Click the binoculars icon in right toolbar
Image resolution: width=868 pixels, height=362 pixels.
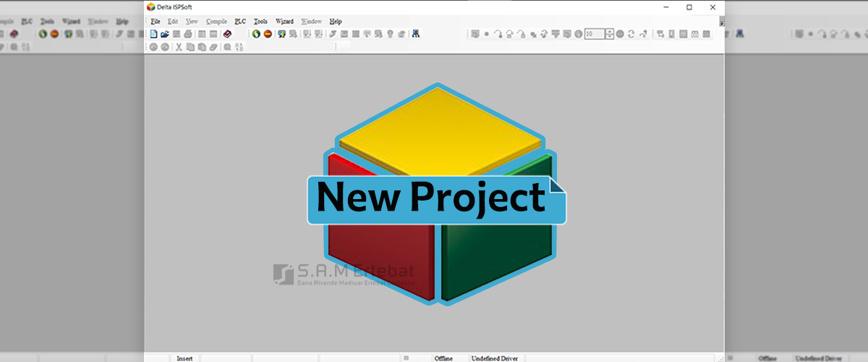[695, 34]
